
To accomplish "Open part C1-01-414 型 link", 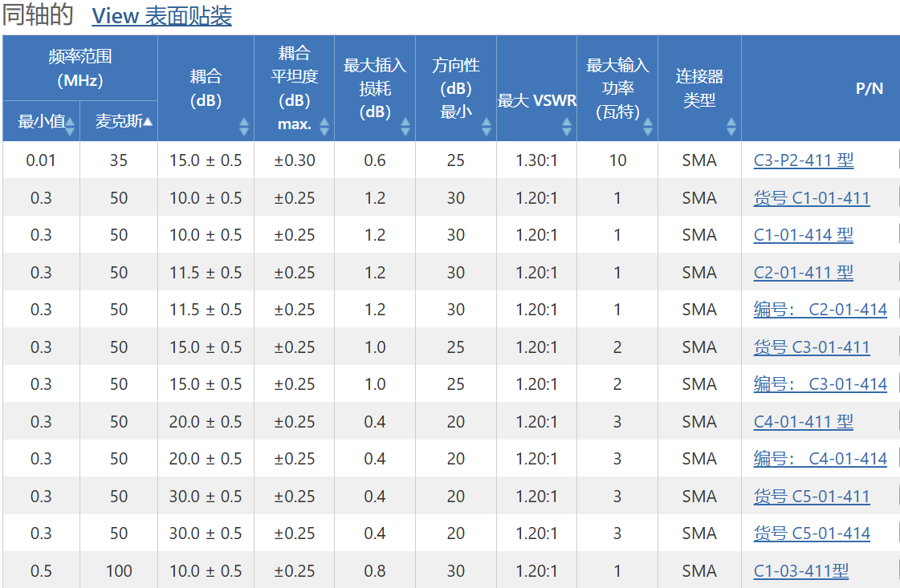I will click(803, 234).
